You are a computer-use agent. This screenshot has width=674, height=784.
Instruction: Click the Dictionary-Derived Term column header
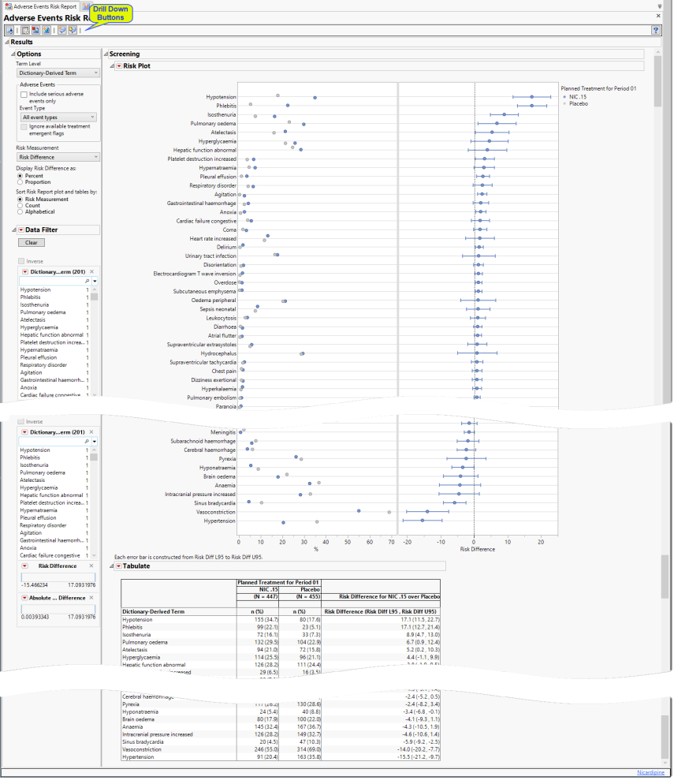tap(154, 612)
